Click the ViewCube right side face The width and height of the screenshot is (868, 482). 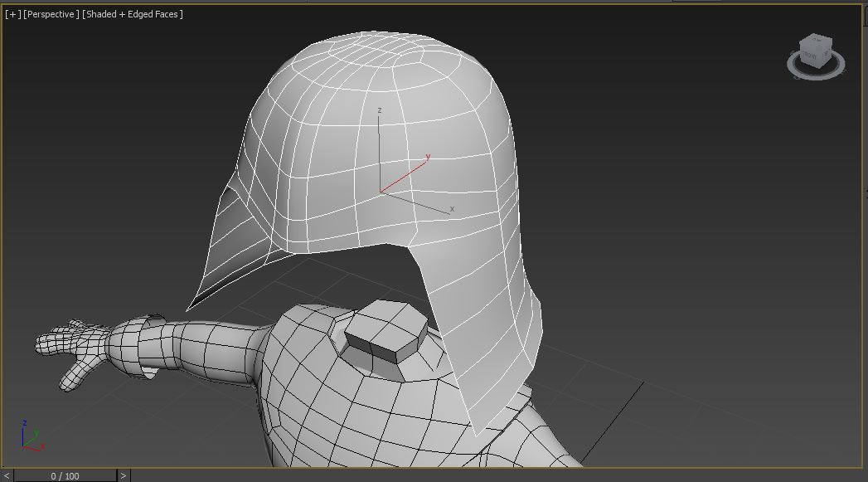point(826,52)
